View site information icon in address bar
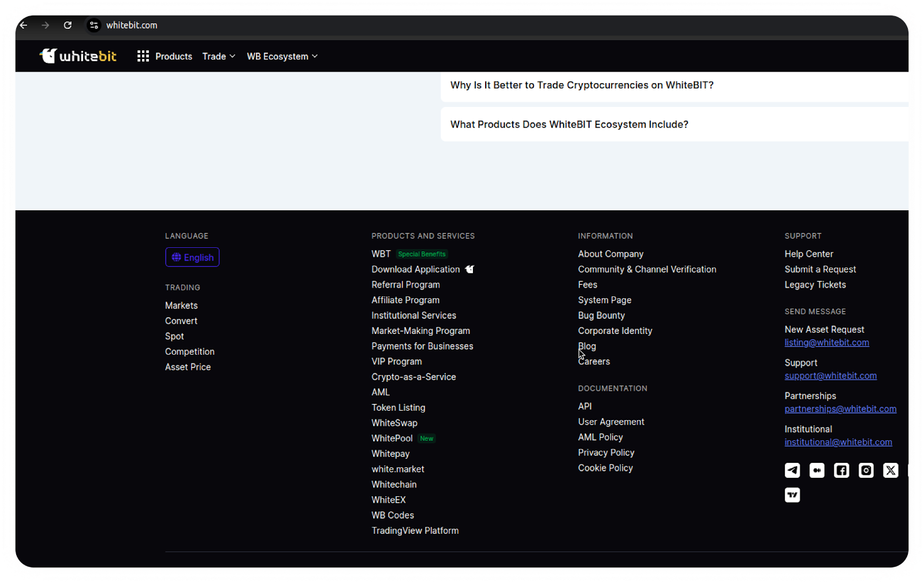This screenshot has width=924, height=583. 94,25
